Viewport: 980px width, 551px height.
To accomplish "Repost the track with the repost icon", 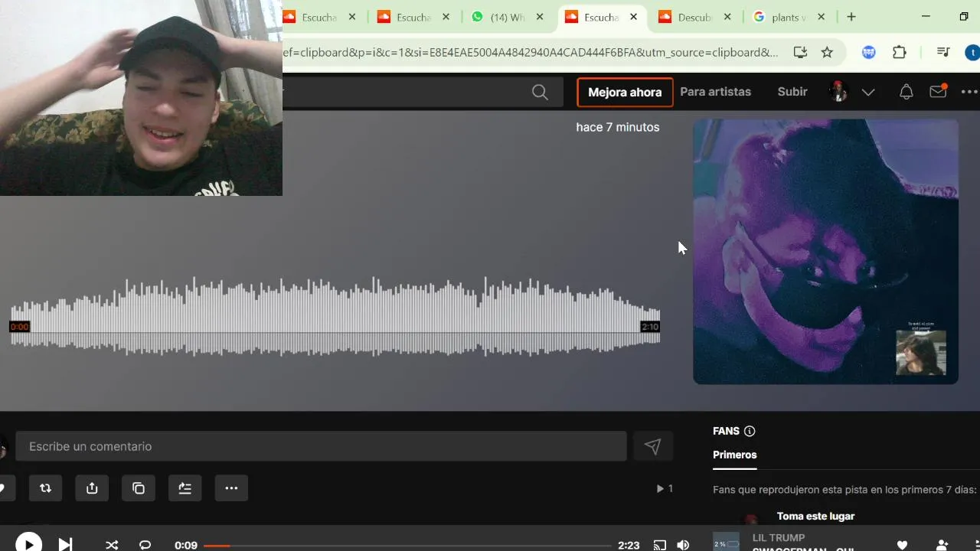I will 45,487.
